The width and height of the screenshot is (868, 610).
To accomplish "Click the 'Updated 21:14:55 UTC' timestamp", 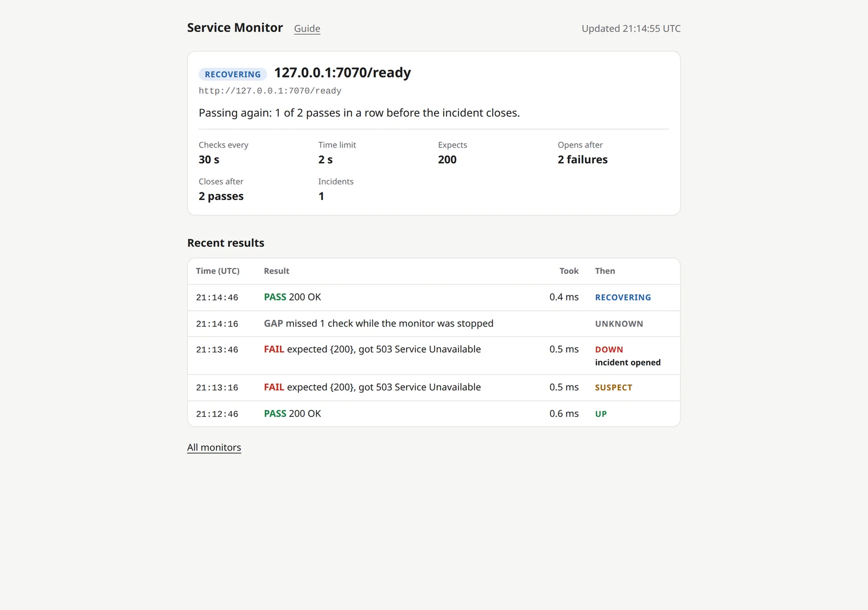I will tap(631, 29).
